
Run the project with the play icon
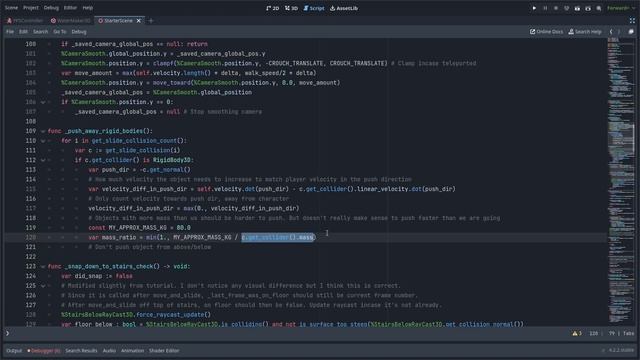534,8
